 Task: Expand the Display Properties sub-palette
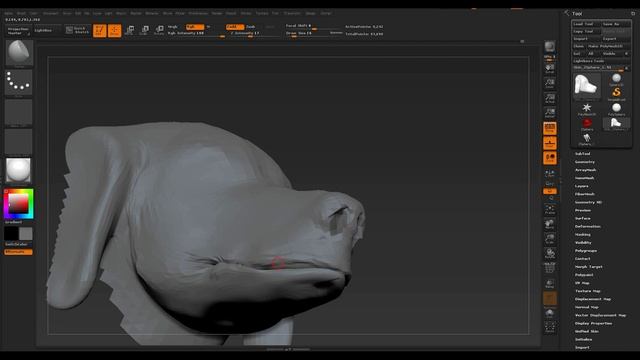pyautogui.click(x=593, y=323)
